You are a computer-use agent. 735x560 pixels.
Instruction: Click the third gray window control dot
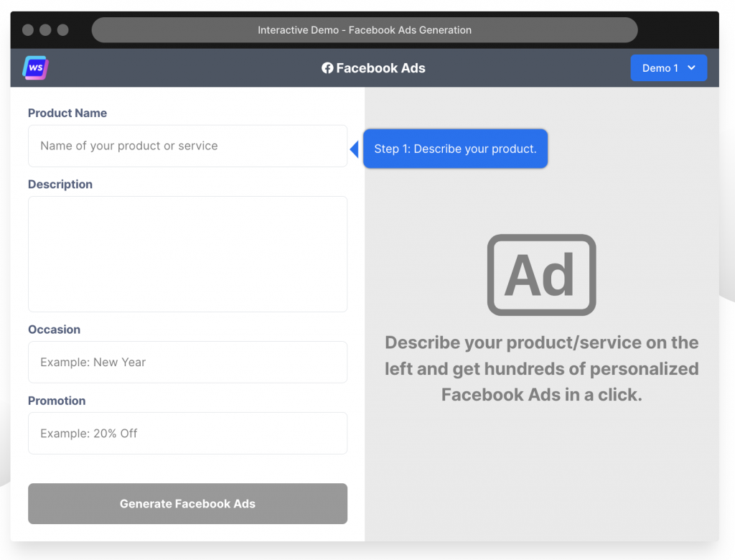click(x=63, y=30)
